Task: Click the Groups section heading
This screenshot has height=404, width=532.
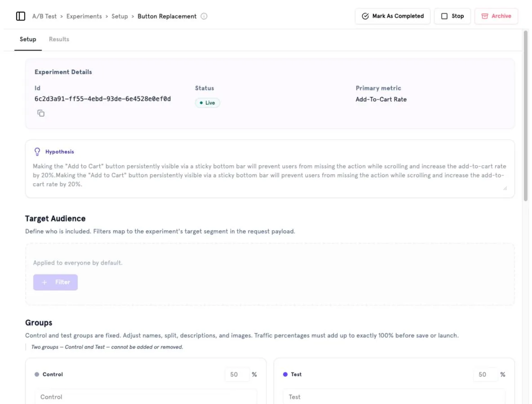Action: pyautogui.click(x=39, y=323)
